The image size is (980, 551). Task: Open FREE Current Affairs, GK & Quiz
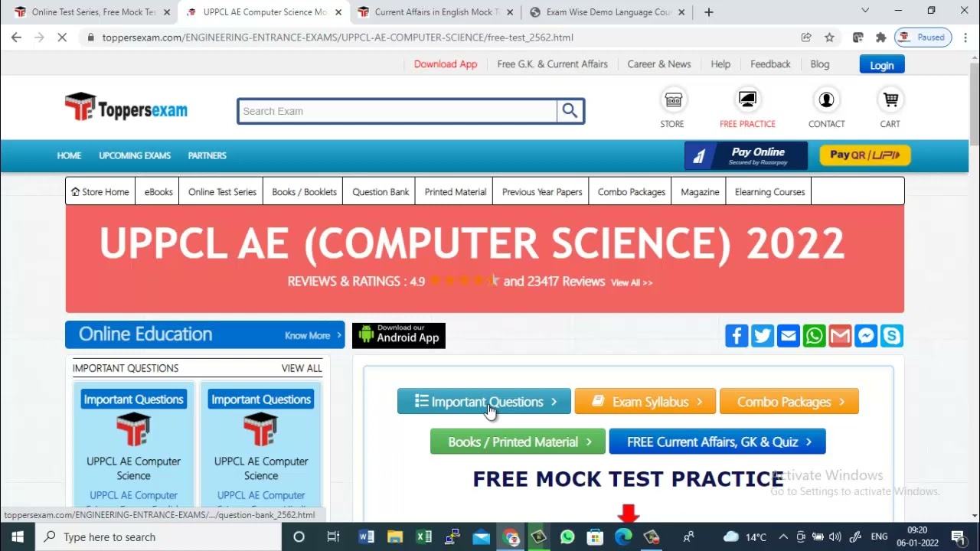click(717, 442)
